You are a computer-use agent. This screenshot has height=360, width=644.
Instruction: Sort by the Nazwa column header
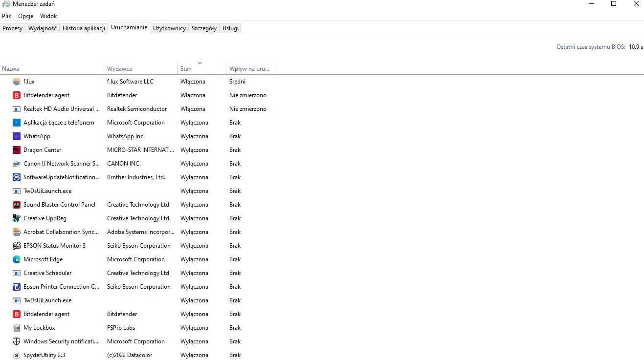[x=11, y=69]
